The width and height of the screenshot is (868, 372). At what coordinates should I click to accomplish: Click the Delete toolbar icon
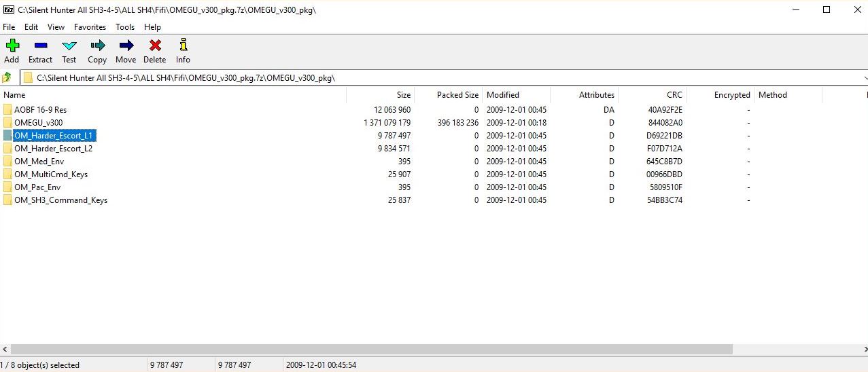(x=155, y=45)
